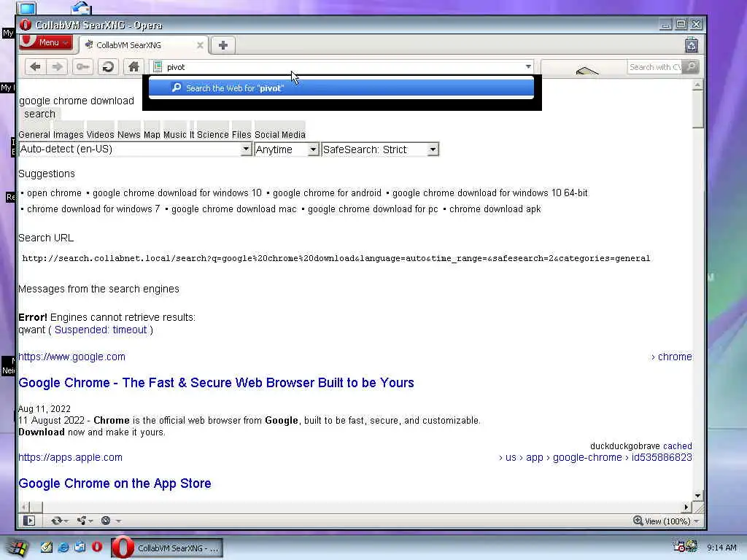Switch to the Science category

coord(213,135)
